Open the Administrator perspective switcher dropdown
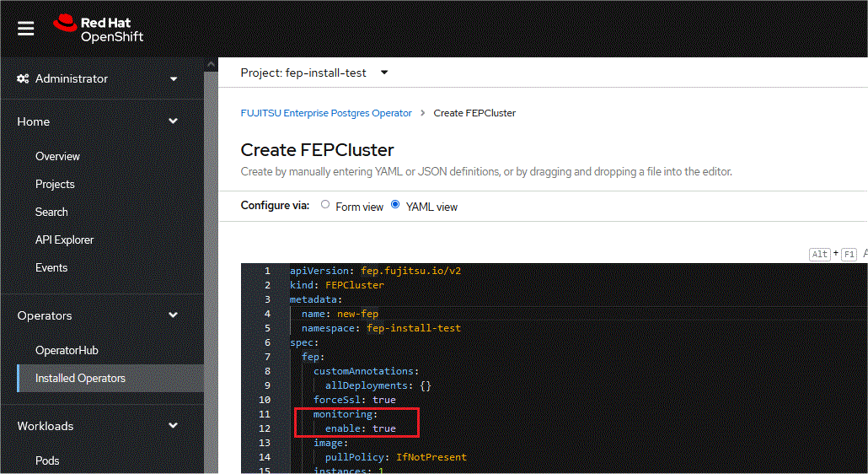Viewport: 868px width, 474px height. pyautogui.click(x=174, y=79)
